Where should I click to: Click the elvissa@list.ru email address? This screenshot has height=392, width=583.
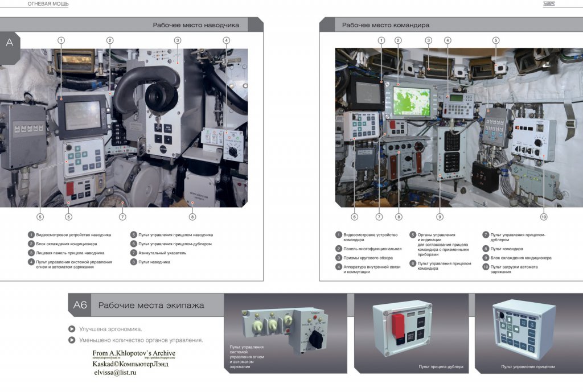(115, 373)
